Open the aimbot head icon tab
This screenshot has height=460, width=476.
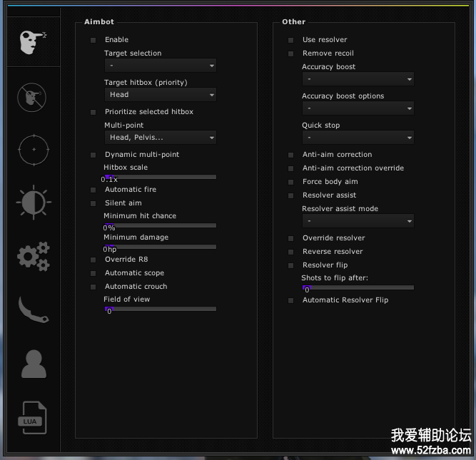[x=33, y=43]
